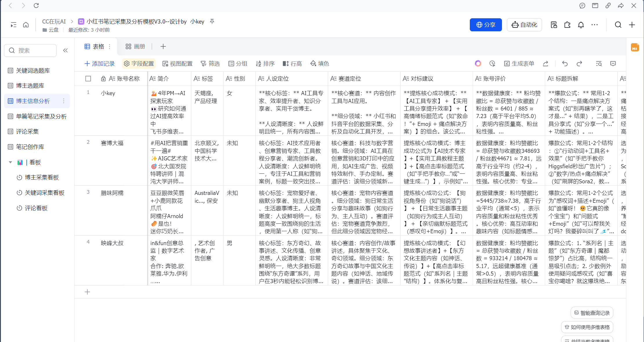This screenshot has height=342, width=644.
Task: Open the notification bell icon
Action: pos(581,25)
